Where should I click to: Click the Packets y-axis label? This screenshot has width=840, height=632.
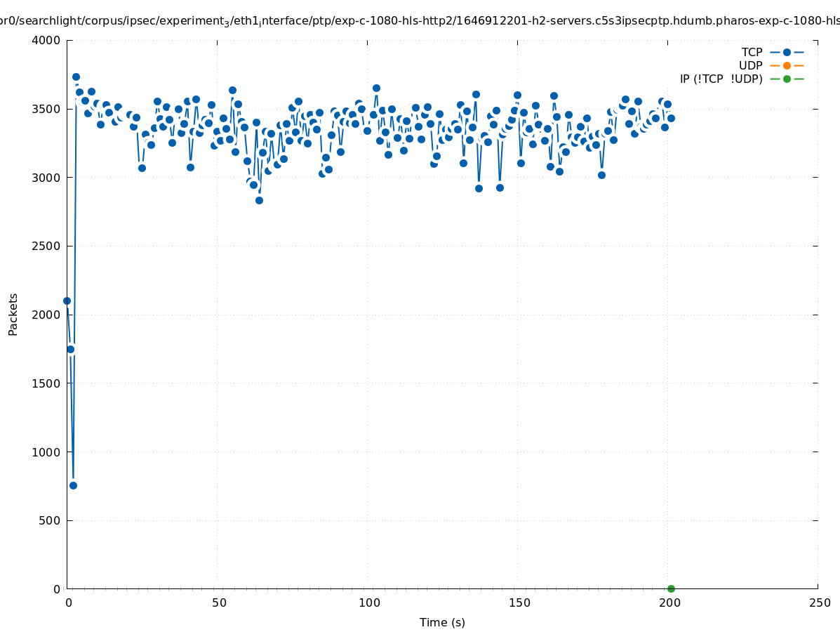[13, 315]
